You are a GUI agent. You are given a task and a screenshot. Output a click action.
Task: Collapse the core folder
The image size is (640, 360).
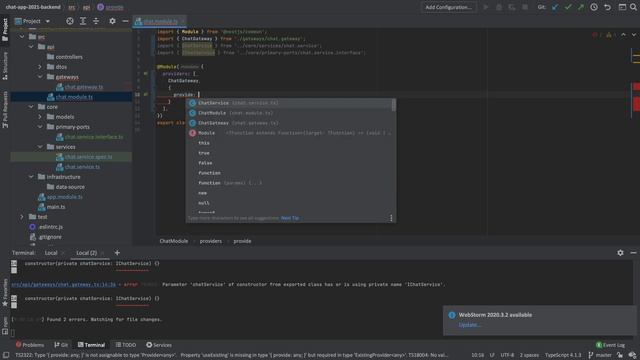(x=31, y=107)
